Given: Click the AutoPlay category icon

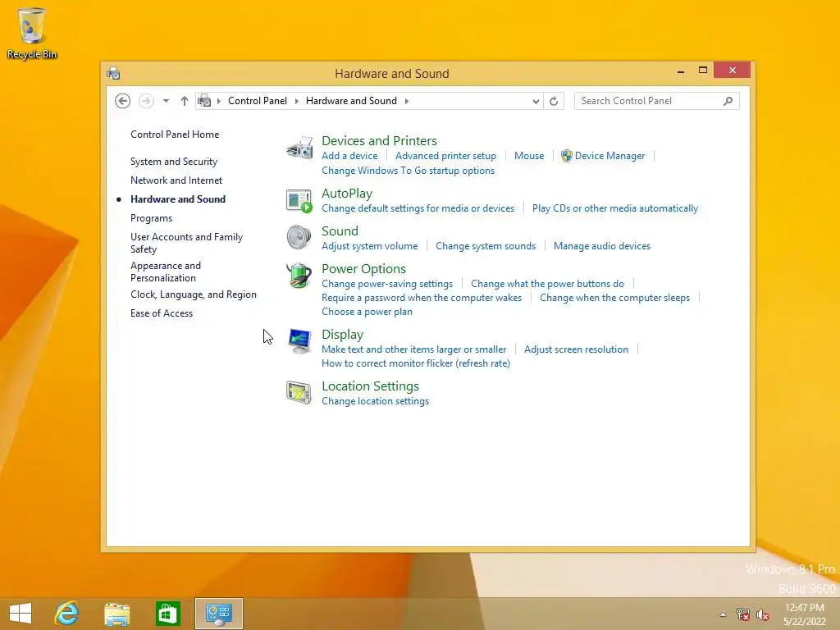Looking at the screenshot, I should 299,201.
